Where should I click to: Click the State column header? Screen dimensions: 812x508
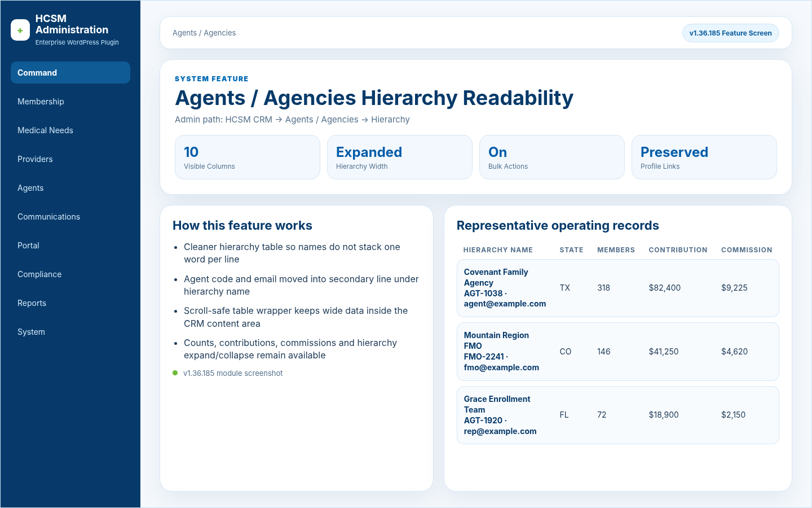click(571, 250)
